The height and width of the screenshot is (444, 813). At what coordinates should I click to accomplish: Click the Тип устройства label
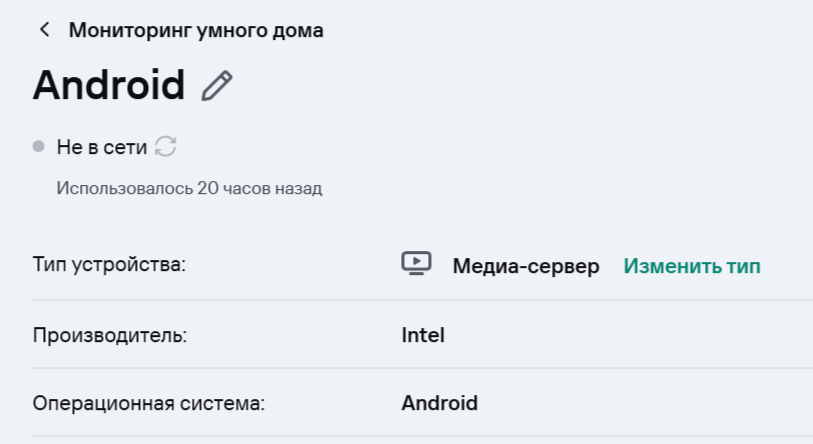(x=110, y=266)
